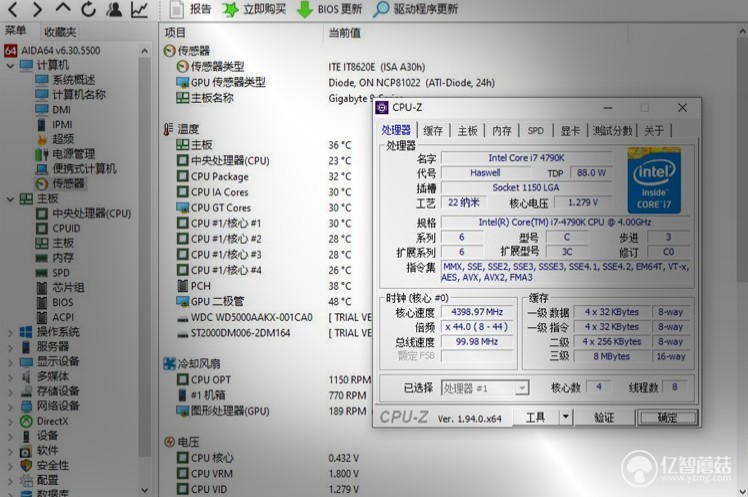Screen dimensions: 748x497
Task: Open the graph chart toolbar icon
Action: point(139,9)
